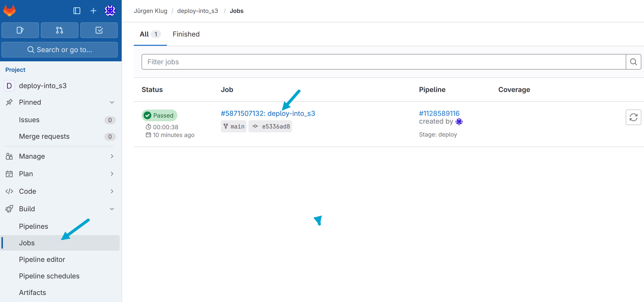Click the plus create-new icon
644x302 pixels.
[x=93, y=11]
